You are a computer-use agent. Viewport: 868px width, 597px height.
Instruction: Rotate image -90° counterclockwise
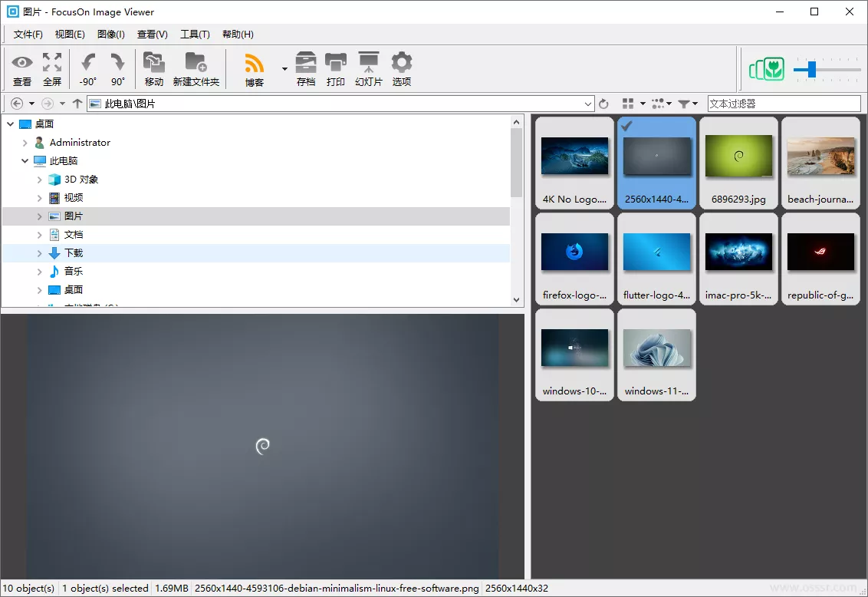tap(88, 69)
